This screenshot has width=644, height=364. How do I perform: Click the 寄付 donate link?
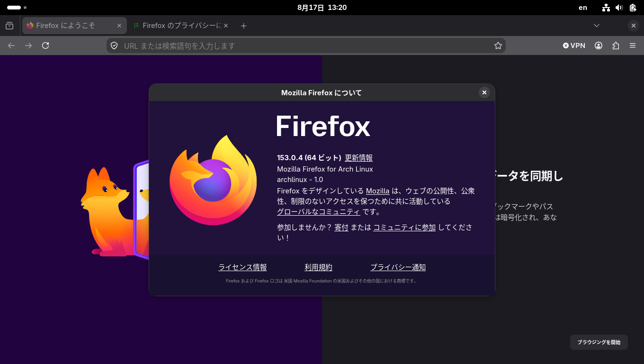point(341,227)
